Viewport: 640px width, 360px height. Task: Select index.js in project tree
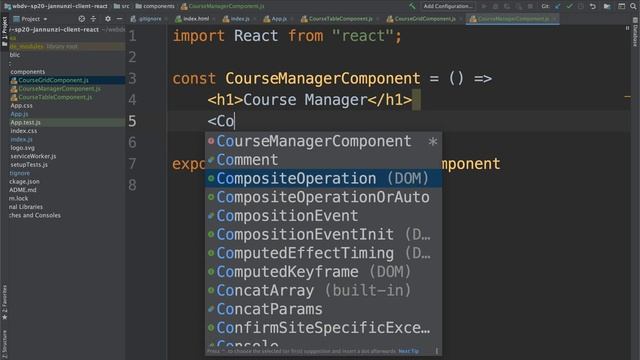click(x=21, y=140)
